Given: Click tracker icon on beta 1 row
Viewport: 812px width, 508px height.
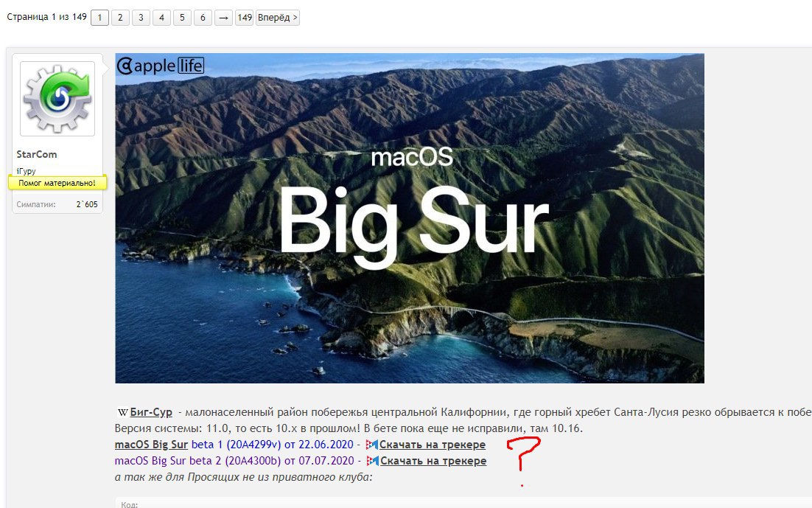Looking at the screenshot, I should point(372,445).
